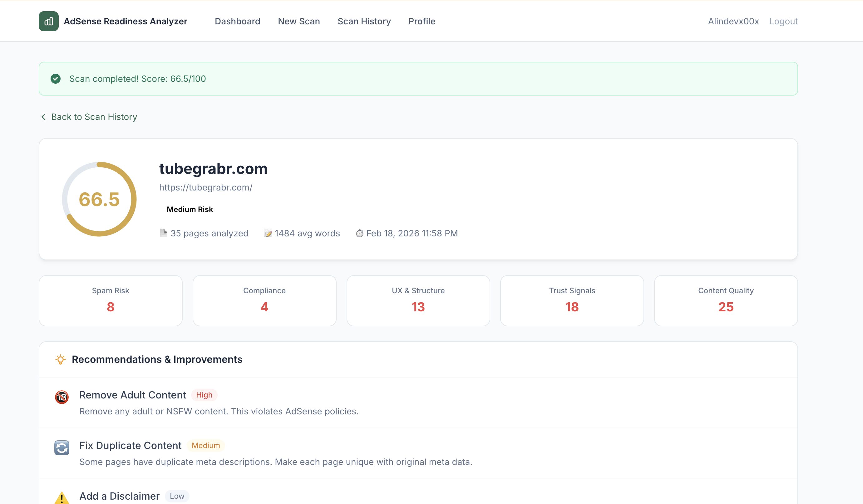The image size is (863, 504).
Task: Click the AdSense Readiness Analyzer logo icon
Action: [48, 21]
